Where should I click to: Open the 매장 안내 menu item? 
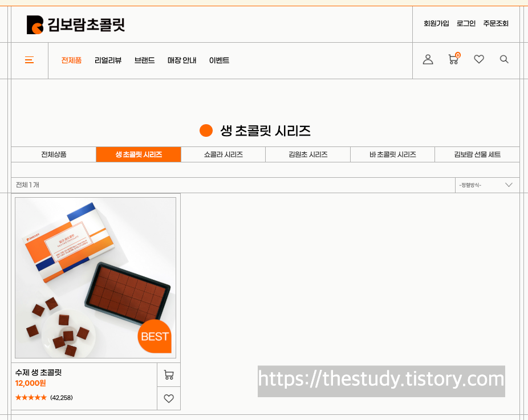coord(182,60)
